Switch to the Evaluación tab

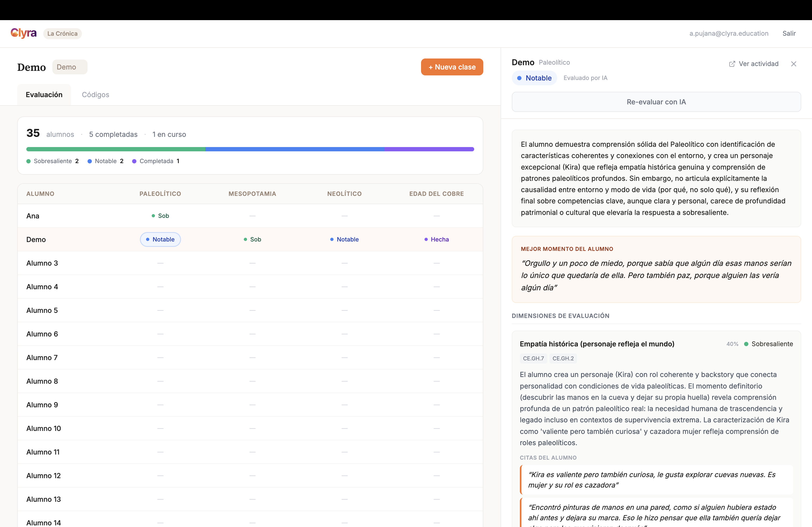point(44,95)
